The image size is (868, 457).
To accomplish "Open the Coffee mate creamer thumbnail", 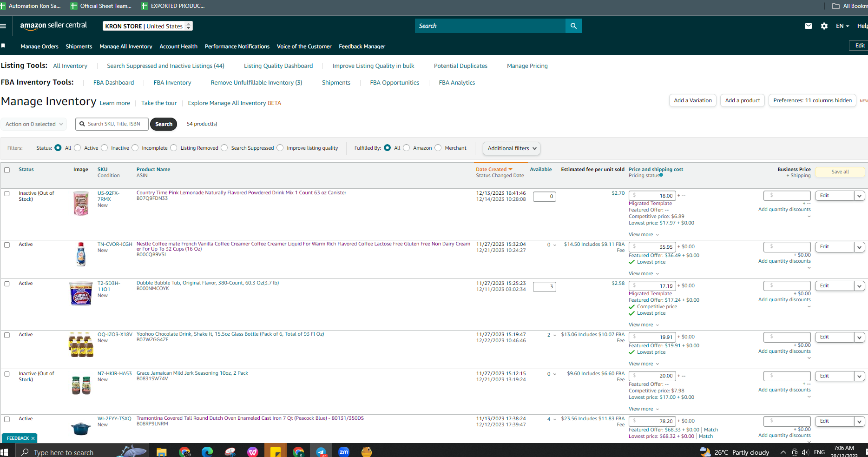I will pyautogui.click(x=81, y=254).
